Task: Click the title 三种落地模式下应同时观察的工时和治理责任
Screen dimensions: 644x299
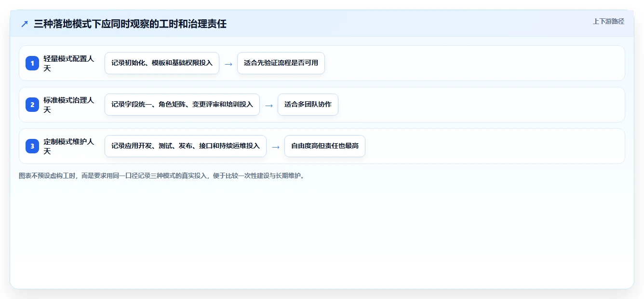Action: tap(130, 24)
